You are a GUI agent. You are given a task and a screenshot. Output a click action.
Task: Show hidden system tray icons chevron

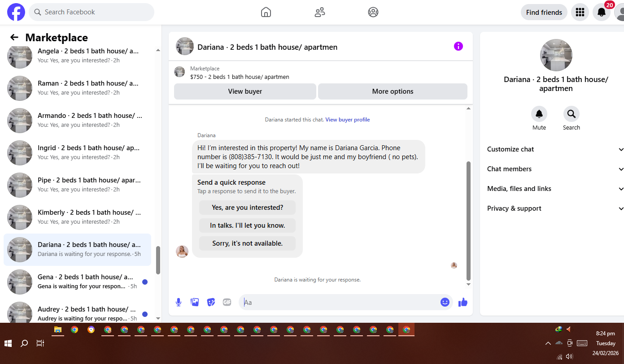click(548, 343)
